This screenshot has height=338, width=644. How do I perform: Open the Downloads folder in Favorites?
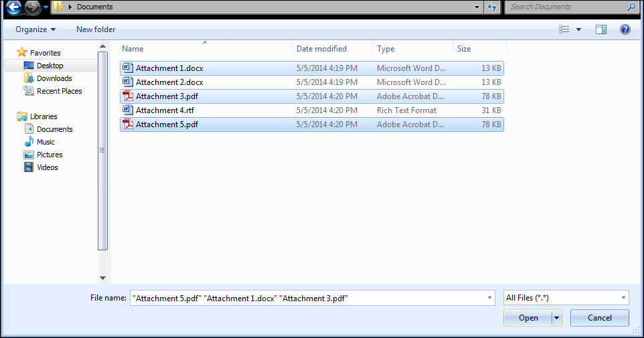pyautogui.click(x=54, y=78)
